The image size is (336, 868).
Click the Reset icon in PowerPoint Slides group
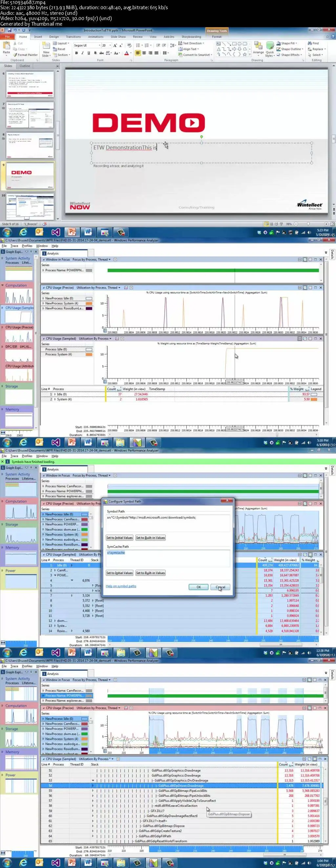click(x=59, y=49)
